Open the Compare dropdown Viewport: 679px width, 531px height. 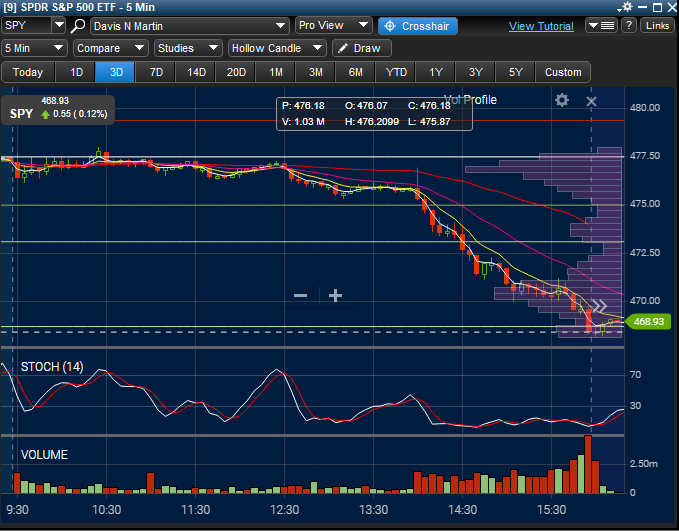(x=110, y=48)
